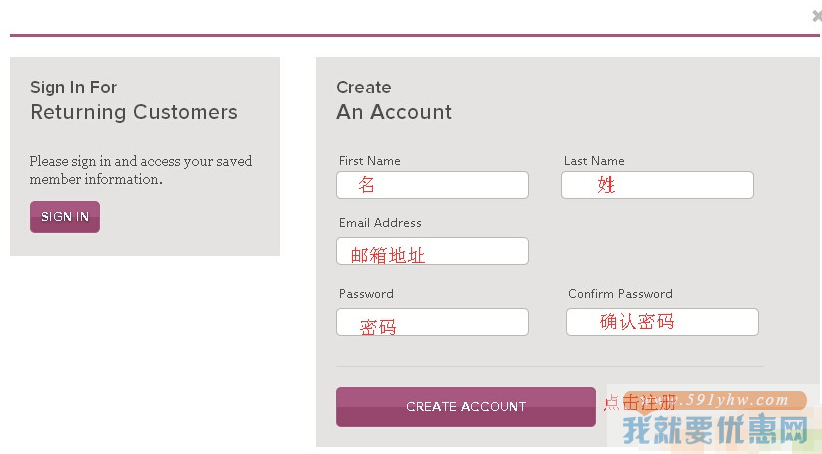
Task: Click the saved member information paragraph
Action: pyautogui.click(x=140, y=170)
